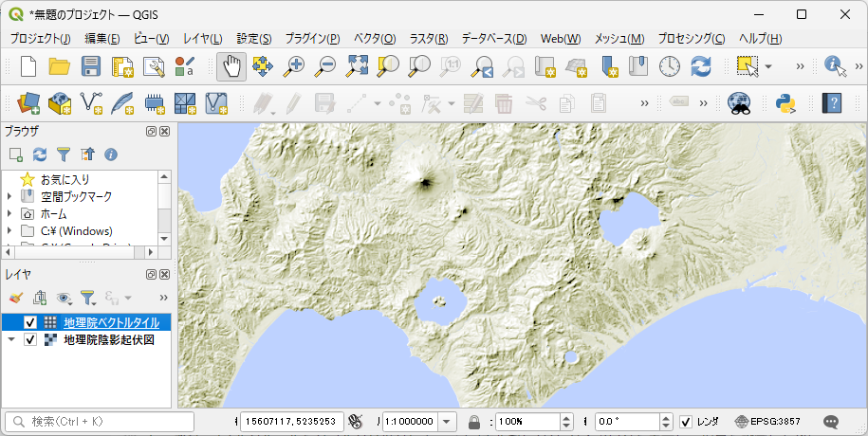Viewport: 868px width, 436px height.
Task: Select the 地理院陰影起伏図 layer name
Action: [109, 339]
